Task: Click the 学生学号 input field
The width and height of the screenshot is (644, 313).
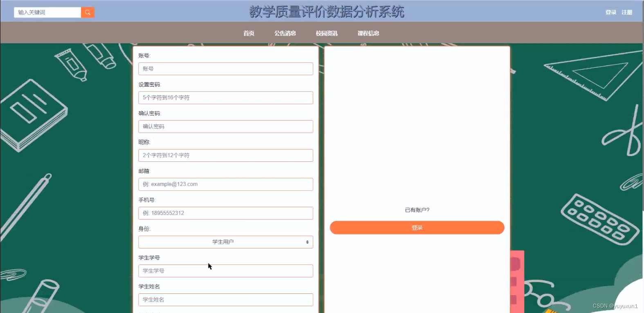Action: click(x=226, y=271)
